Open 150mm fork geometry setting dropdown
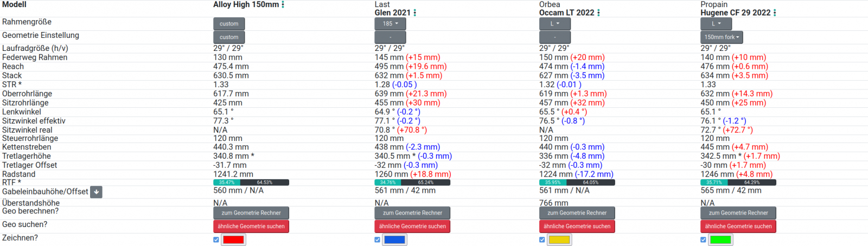The image size is (868, 246). point(722,37)
